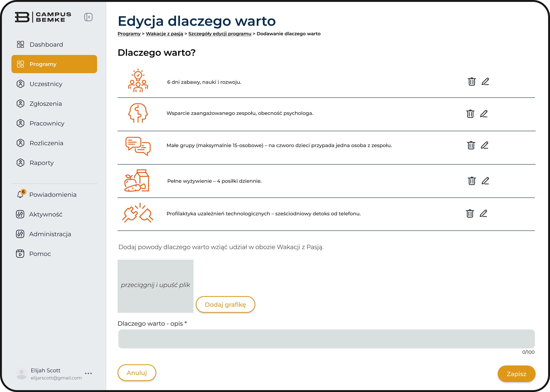This screenshot has width=550, height=392.
Task: Click the 'Wakacje z pasją' breadcrumb link
Action: point(164,34)
